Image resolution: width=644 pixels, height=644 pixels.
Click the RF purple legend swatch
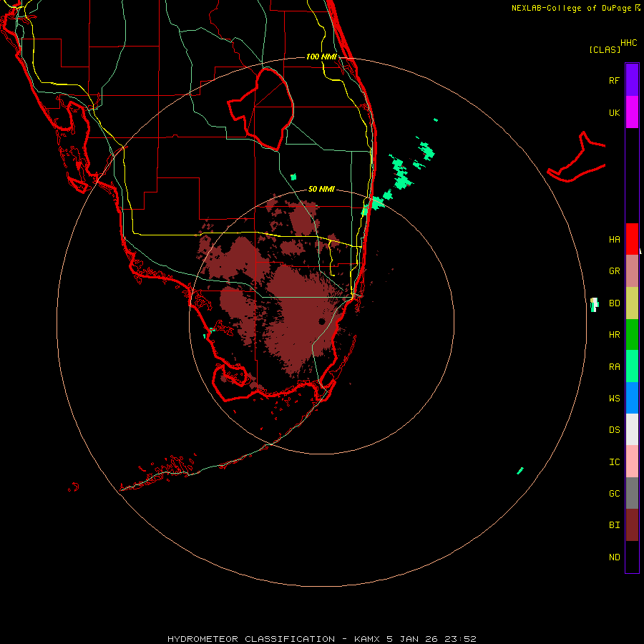[632, 80]
